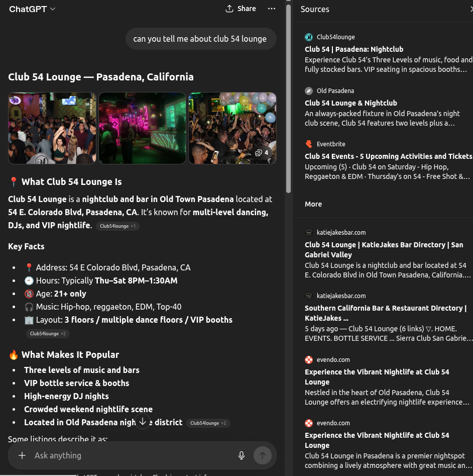Open the first evendo.com Vibrant Nightlife link
The width and height of the screenshot is (473, 476).
pos(377,377)
